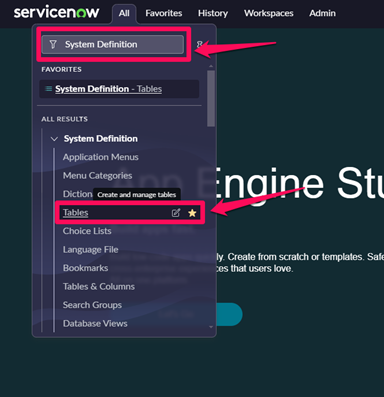The image size is (384, 397).
Task: Click the ServiceNow logo
Action: [x=56, y=13]
